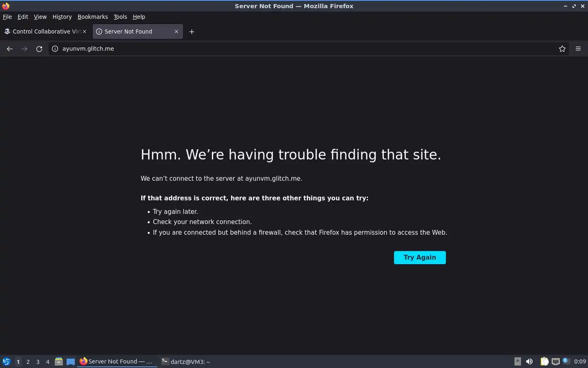This screenshot has width=588, height=368.
Task: Open the Edit menu
Action: coord(23,17)
